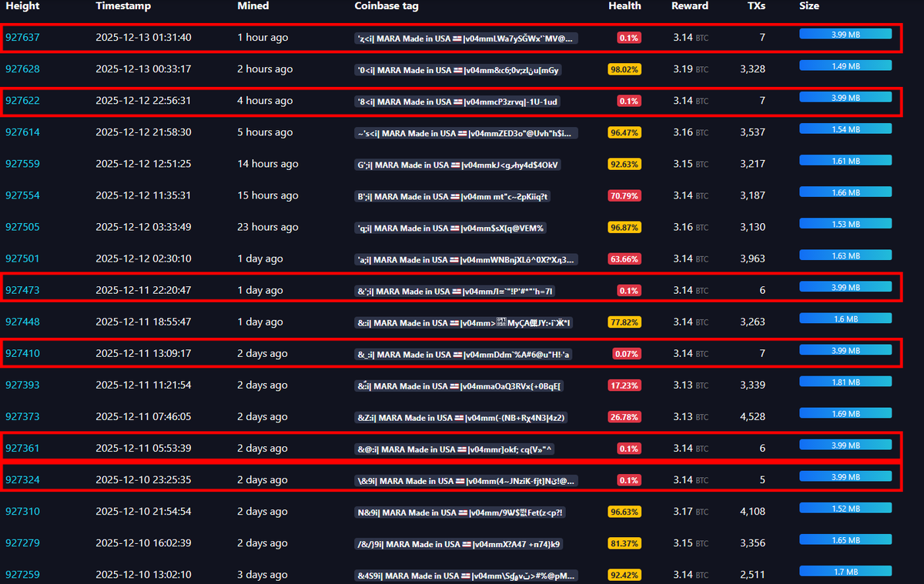Open block 927622 link

[x=22, y=101]
